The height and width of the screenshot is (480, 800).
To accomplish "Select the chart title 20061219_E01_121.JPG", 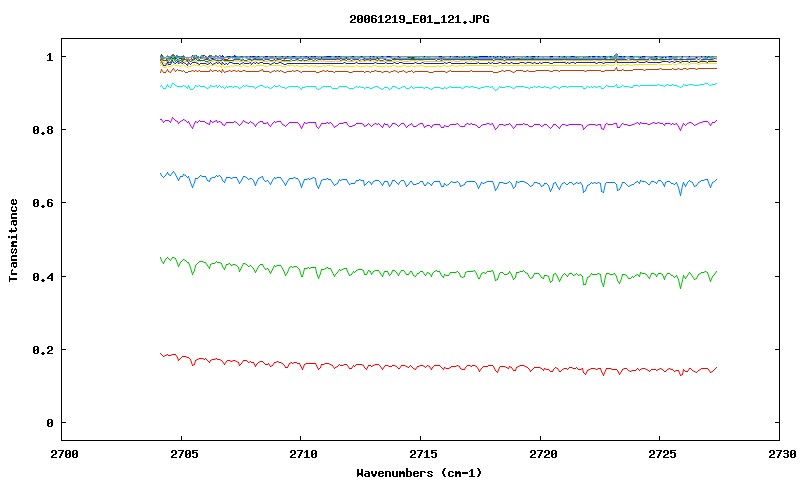I will pyautogui.click(x=419, y=19).
